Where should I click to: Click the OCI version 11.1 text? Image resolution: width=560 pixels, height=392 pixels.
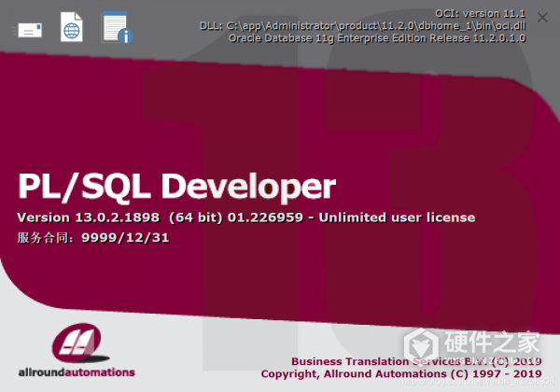(480, 14)
